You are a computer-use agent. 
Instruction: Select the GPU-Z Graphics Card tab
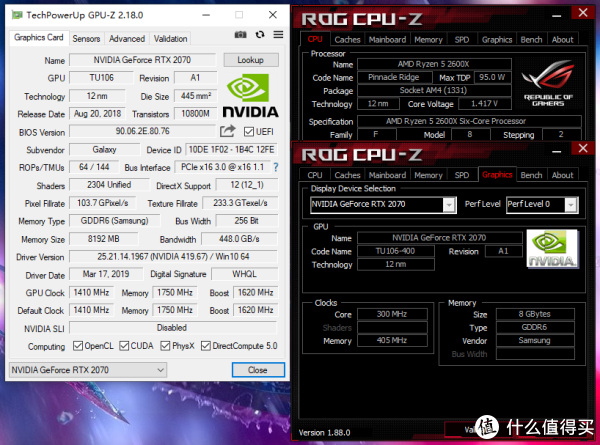coord(39,37)
